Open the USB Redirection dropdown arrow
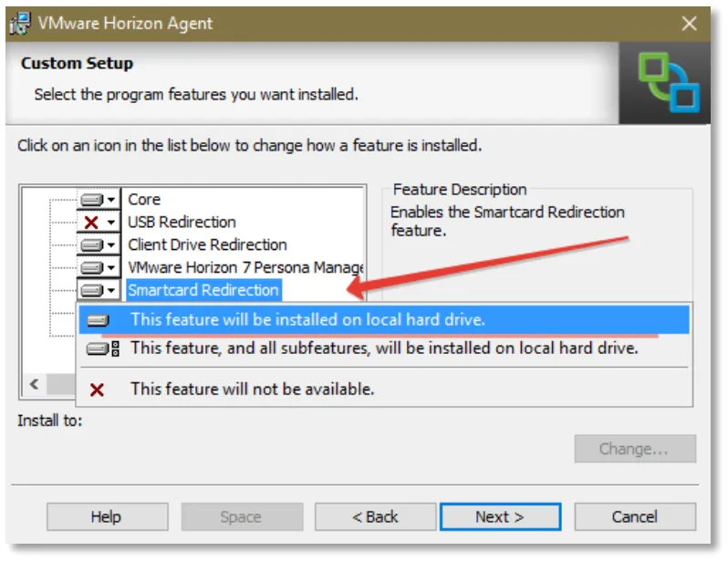Image resolution: width=728 pixels, height=561 pixels. pos(111,223)
